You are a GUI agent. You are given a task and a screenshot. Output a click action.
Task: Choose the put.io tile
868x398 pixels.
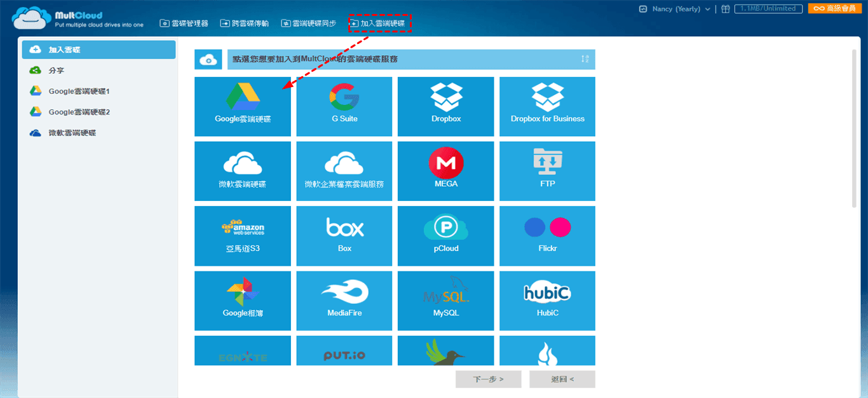pos(344,351)
